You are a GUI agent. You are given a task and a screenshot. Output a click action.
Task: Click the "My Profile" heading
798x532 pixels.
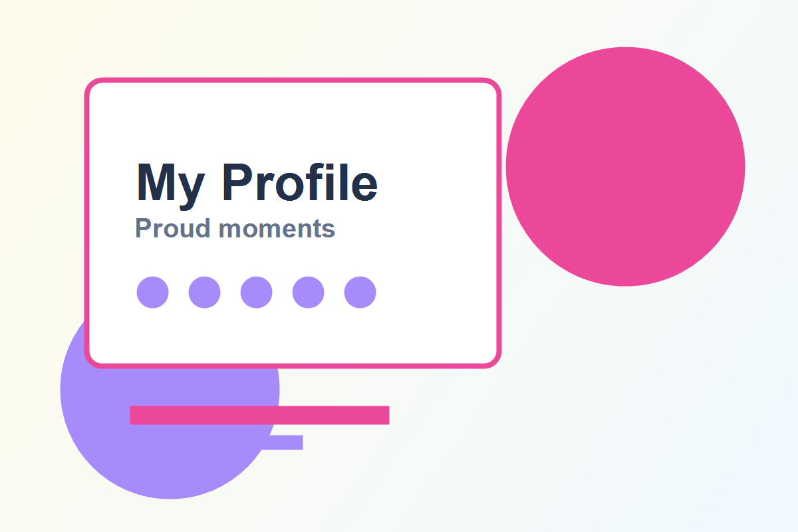click(257, 183)
